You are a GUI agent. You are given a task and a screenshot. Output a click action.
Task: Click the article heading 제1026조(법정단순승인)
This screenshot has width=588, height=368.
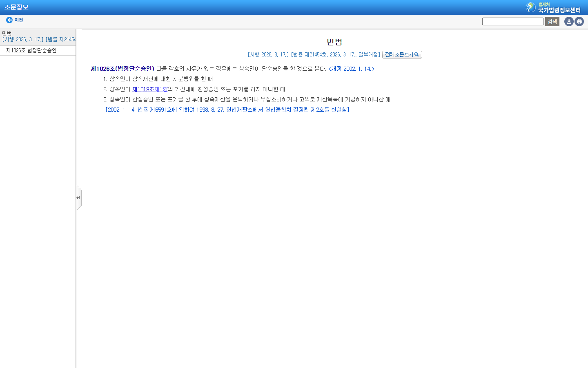(x=122, y=69)
